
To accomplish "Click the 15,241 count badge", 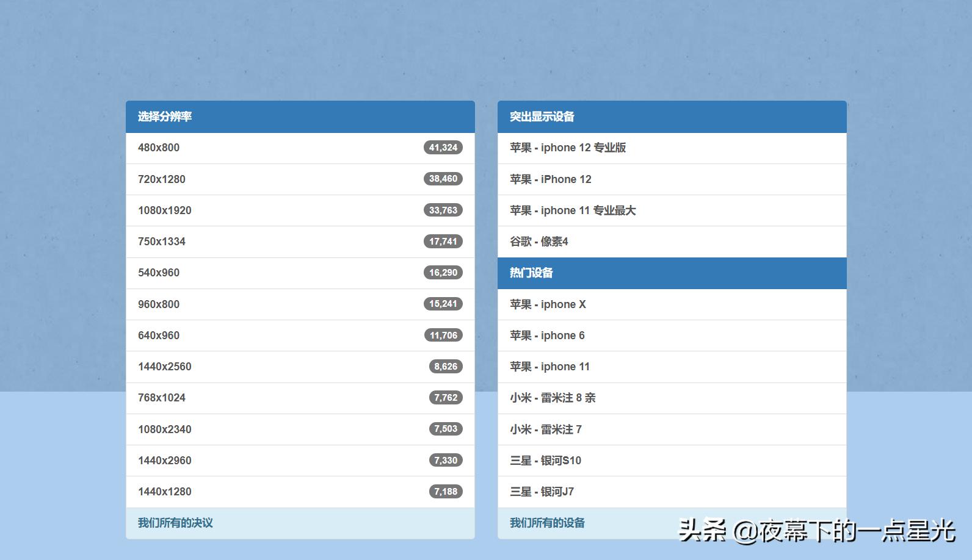I will click(x=443, y=304).
